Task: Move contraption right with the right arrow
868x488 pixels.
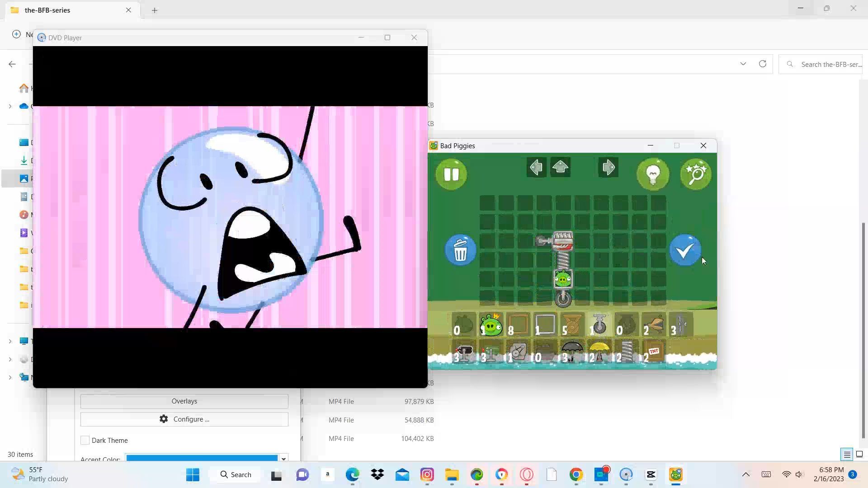Action: pos(608,168)
